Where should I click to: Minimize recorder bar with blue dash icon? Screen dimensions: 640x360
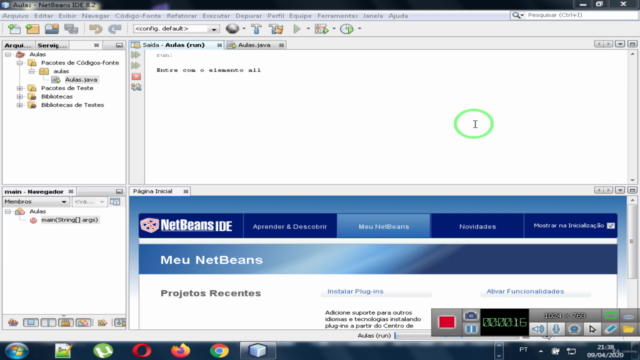tap(629, 316)
